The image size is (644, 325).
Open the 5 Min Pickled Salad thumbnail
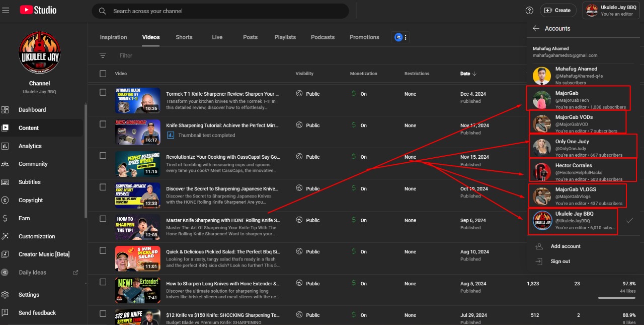pos(137,258)
